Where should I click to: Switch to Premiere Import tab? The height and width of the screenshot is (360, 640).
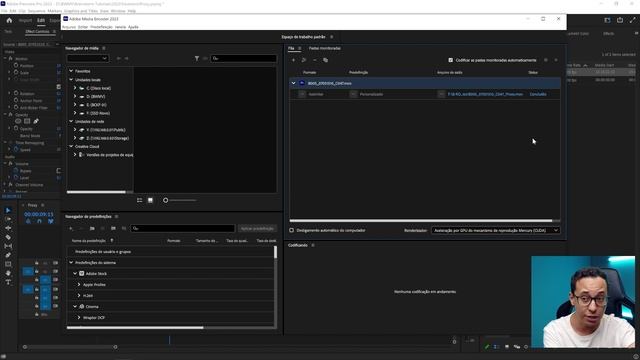25,20
